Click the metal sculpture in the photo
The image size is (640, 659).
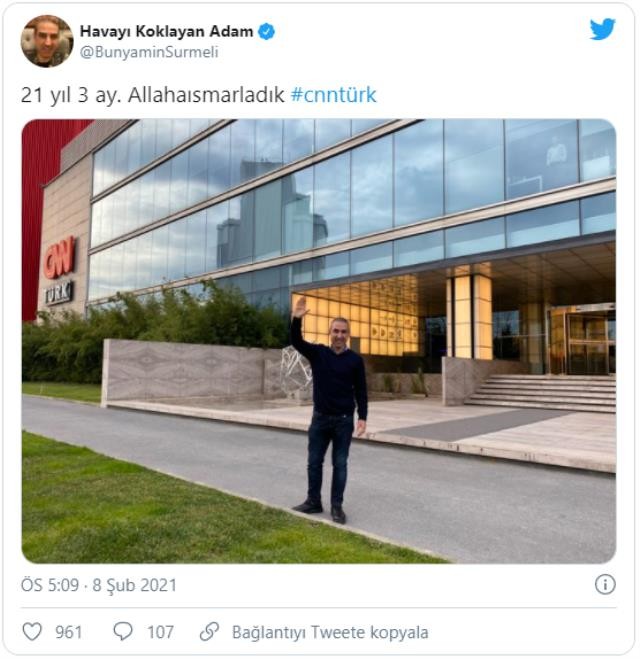click(x=296, y=369)
